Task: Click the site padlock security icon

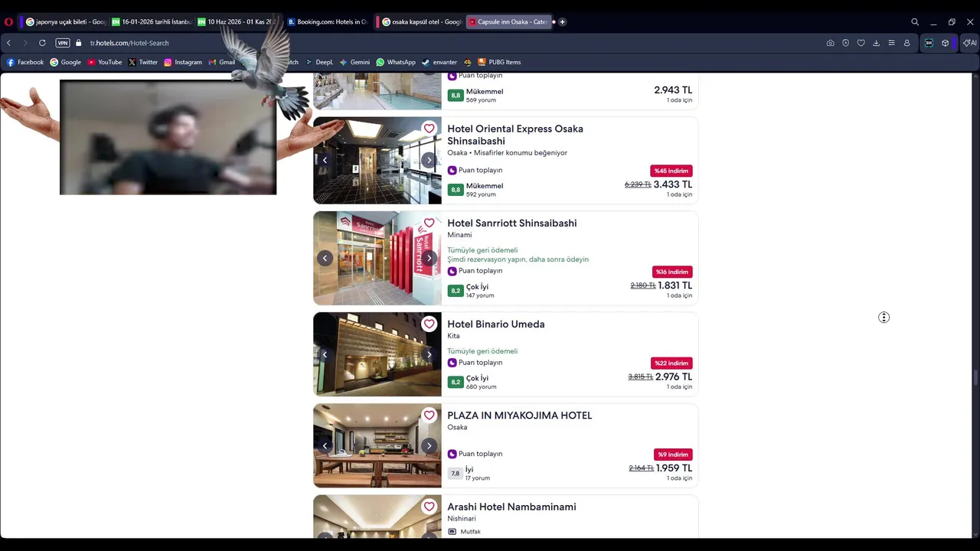Action: (x=78, y=43)
